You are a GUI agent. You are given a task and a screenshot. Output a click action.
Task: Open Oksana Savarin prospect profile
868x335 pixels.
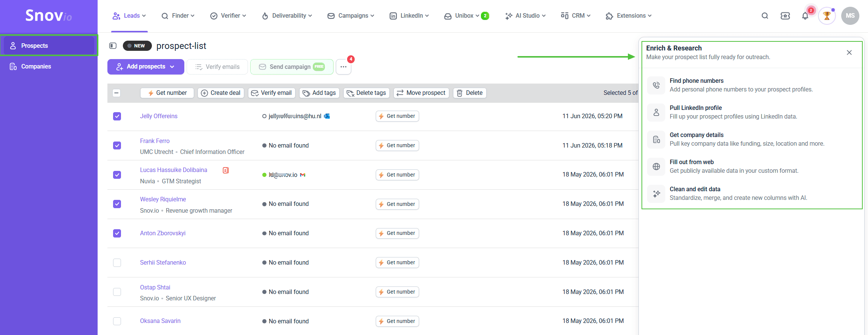160,321
